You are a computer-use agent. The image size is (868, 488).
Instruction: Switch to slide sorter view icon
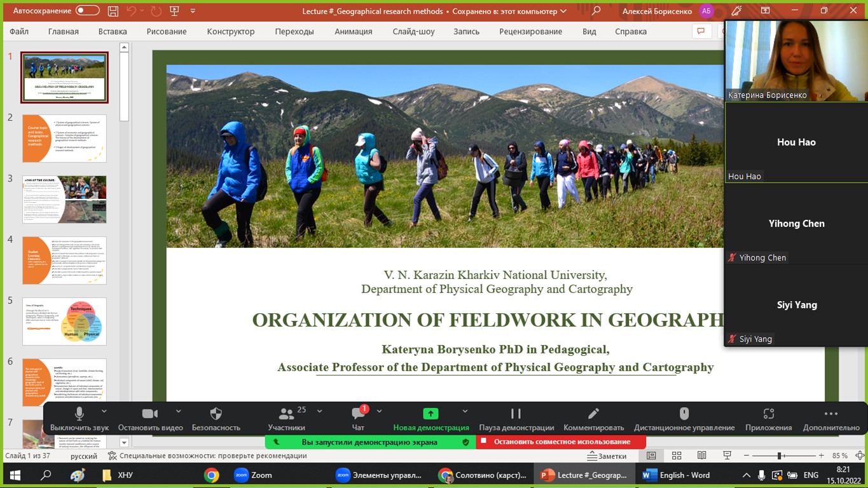pos(677,456)
